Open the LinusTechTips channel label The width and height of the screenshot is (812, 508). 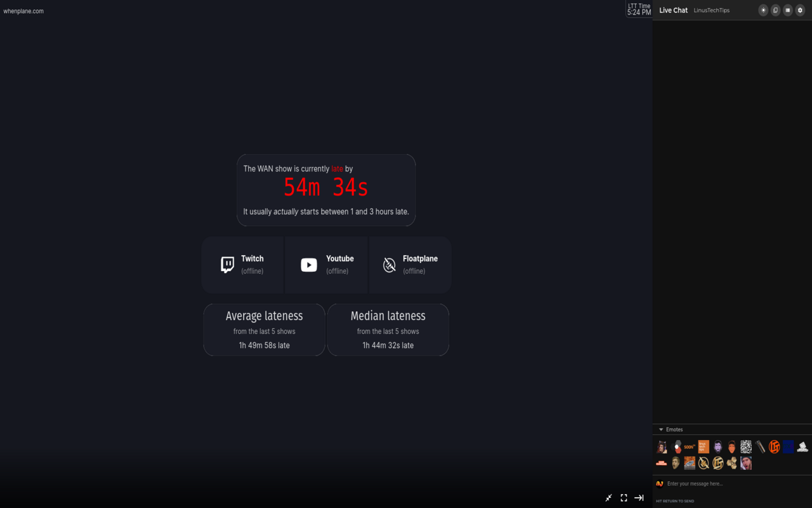(x=711, y=10)
